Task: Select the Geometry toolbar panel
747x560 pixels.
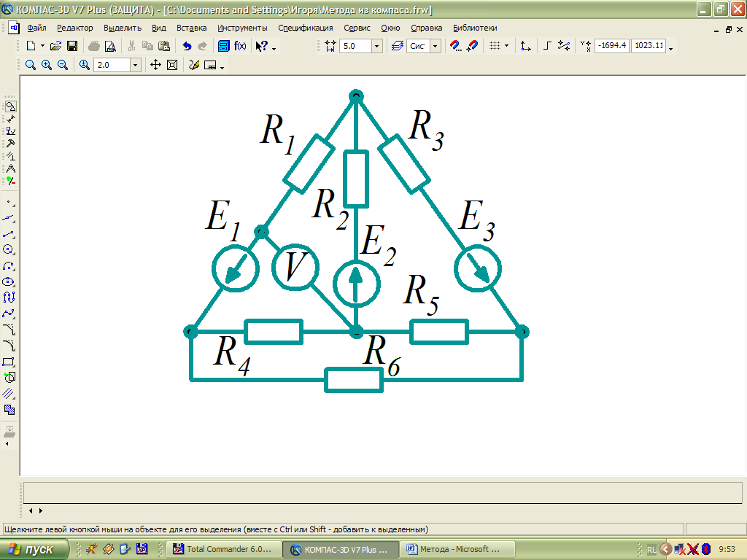Action: click(x=10, y=106)
